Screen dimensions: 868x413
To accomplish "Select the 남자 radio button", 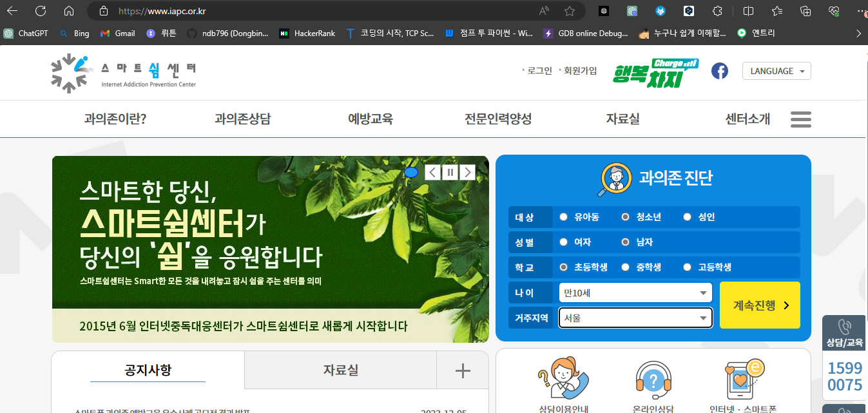I will (625, 242).
